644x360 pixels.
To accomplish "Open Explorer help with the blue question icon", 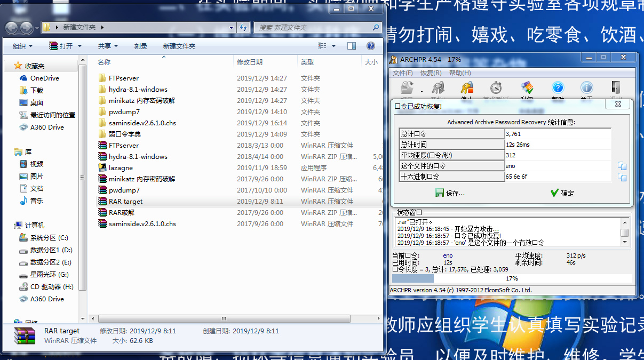I will [x=371, y=46].
